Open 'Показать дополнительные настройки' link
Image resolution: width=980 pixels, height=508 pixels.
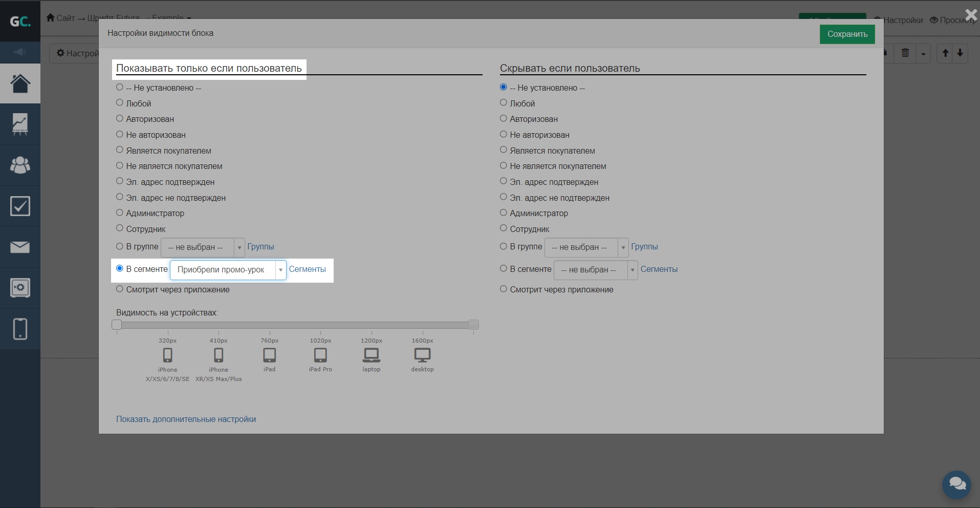tap(186, 419)
